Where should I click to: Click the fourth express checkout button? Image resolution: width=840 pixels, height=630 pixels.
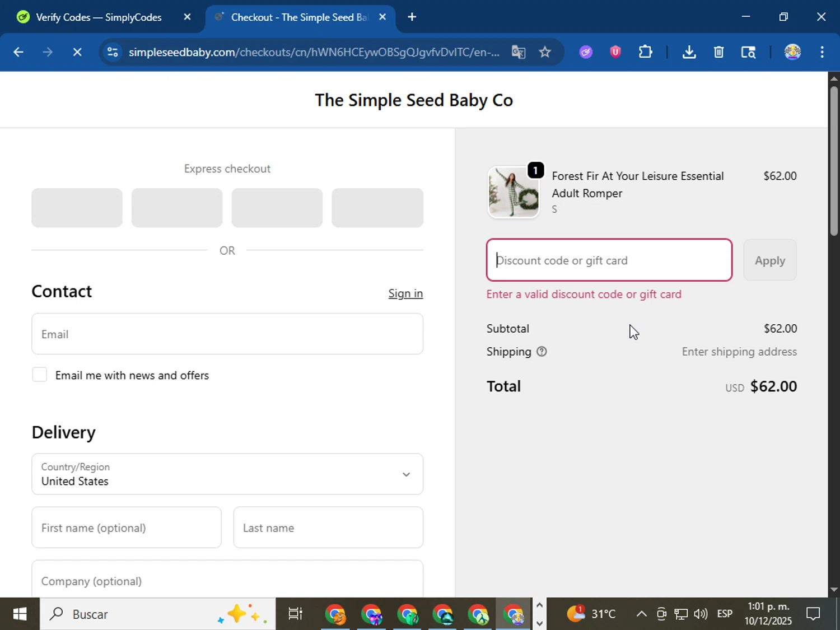377,208
